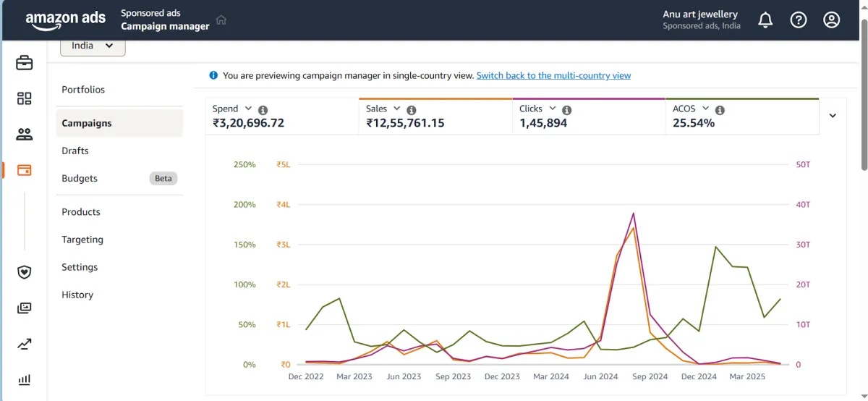Open the India country dropdown
The image size is (868, 401).
tap(93, 46)
